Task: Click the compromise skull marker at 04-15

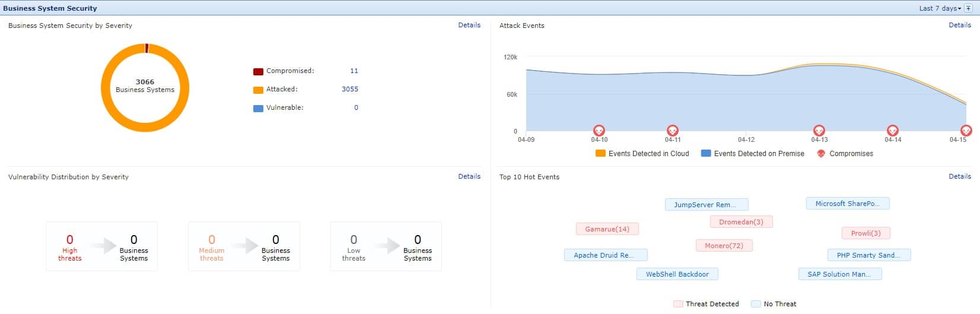Action: [x=966, y=130]
